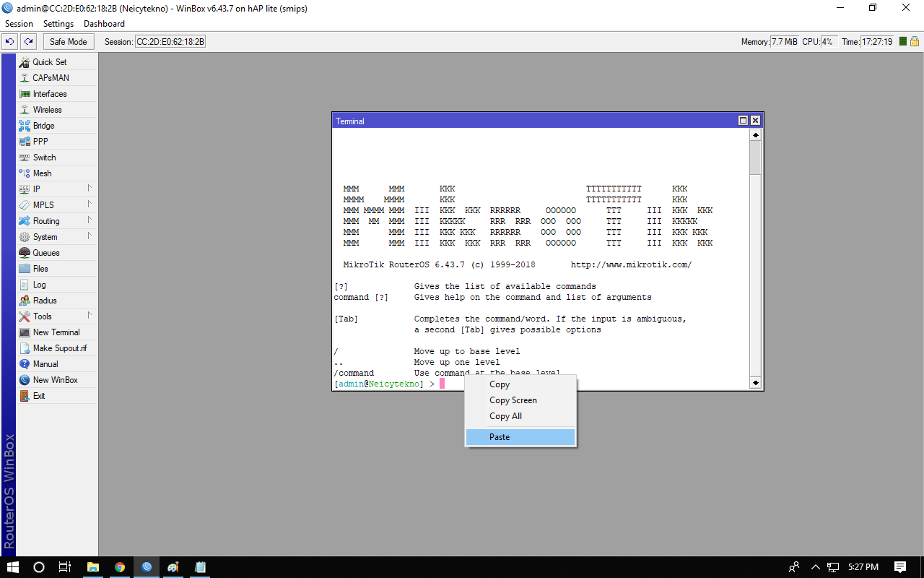The height and width of the screenshot is (578, 924).
Task: Click the PPP icon in sidebar
Action: 25,142
